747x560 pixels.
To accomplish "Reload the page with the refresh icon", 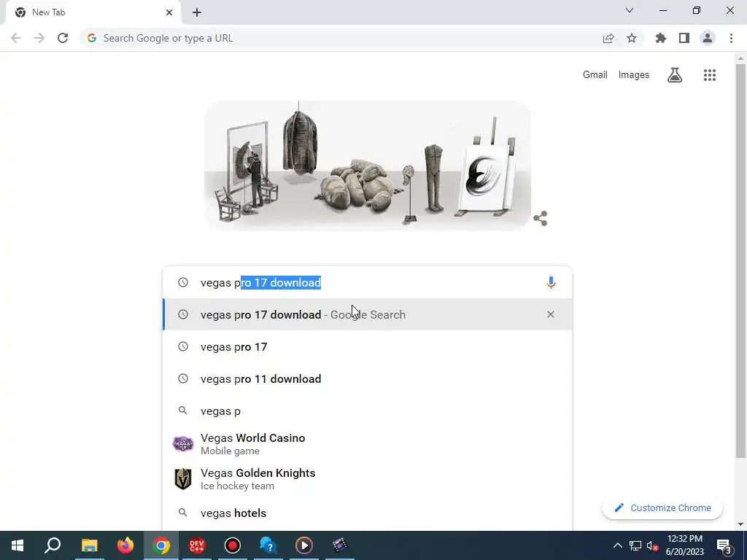I will click(63, 38).
